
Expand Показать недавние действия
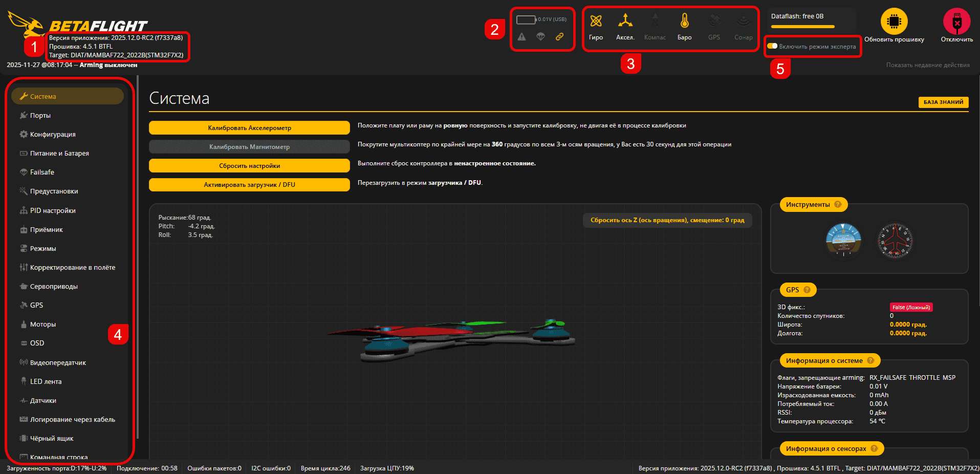(927, 64)
